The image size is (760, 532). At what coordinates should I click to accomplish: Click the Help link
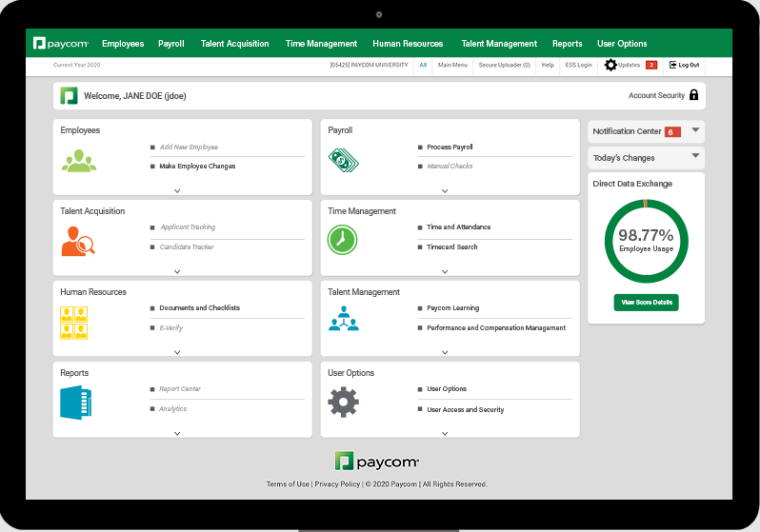pyautogui.click(x=548, y=65)
